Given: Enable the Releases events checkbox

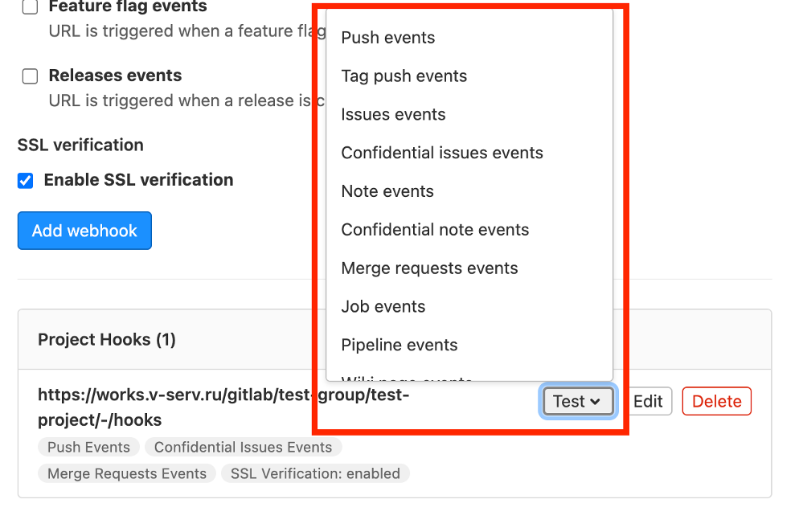Looking at the screenshot, I should click(31, 76).
